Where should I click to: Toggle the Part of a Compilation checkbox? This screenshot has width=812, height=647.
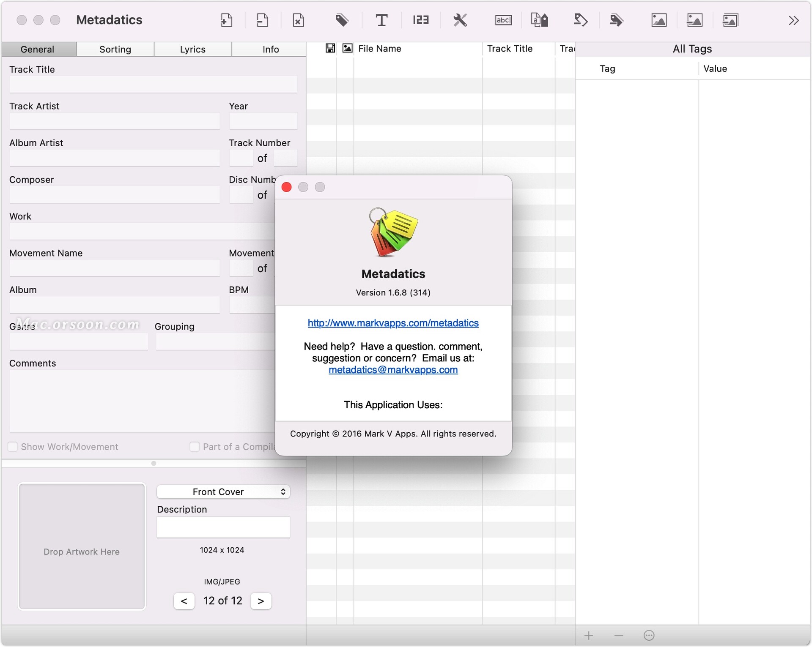pyautogui.click(x=195, y=447)
